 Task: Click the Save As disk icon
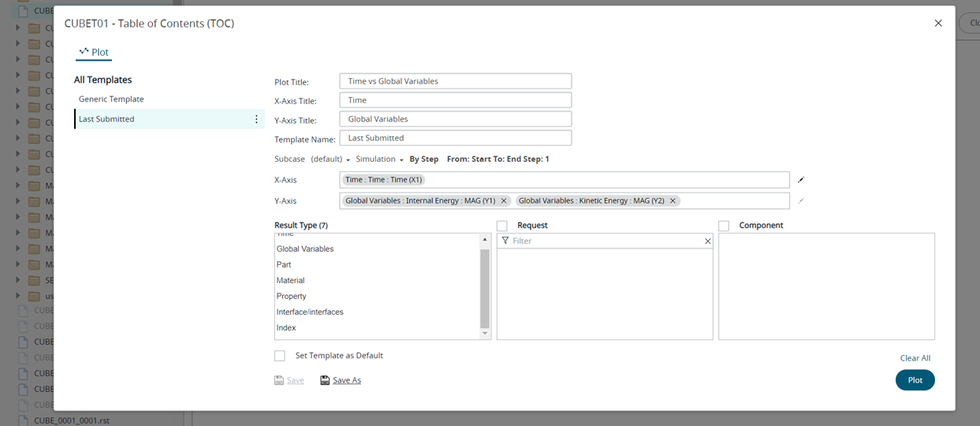click(x=325, y=380)
